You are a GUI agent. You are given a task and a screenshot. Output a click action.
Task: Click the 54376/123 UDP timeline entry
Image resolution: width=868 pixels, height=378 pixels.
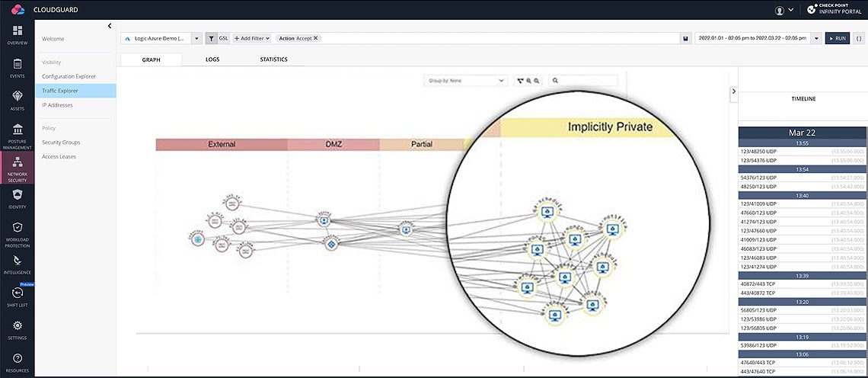(803, 178)
